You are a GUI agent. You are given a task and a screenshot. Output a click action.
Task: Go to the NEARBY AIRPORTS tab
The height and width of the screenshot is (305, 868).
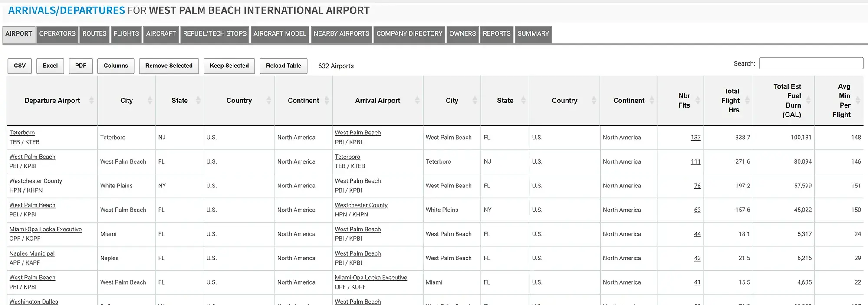point(341,34)
